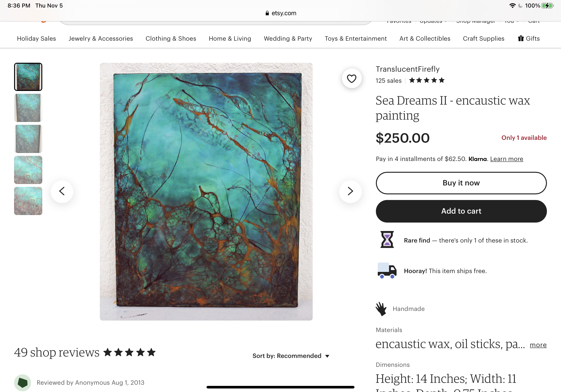Favorite the painting with heart icon
This screenshot has width=561, height=392.
[351, 78]
